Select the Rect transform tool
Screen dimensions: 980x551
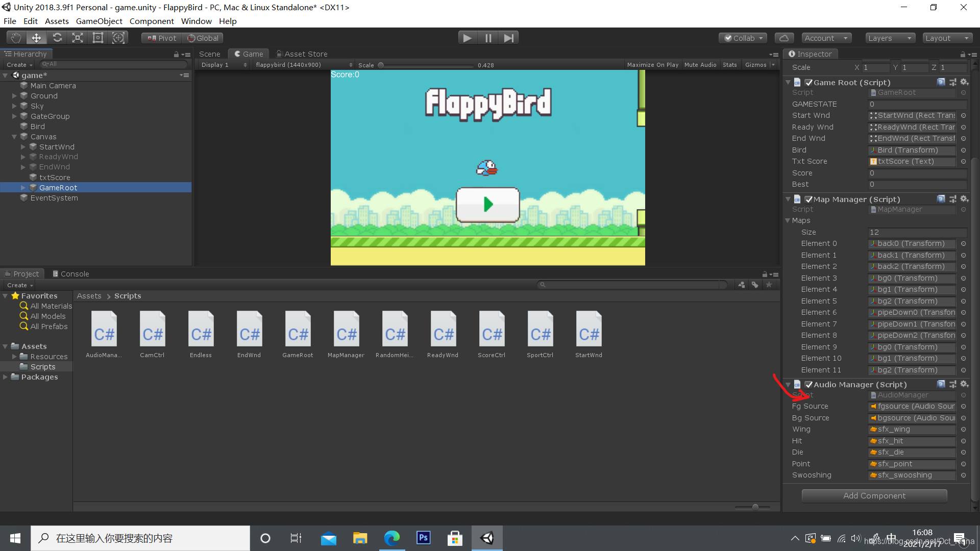point(97,38)
